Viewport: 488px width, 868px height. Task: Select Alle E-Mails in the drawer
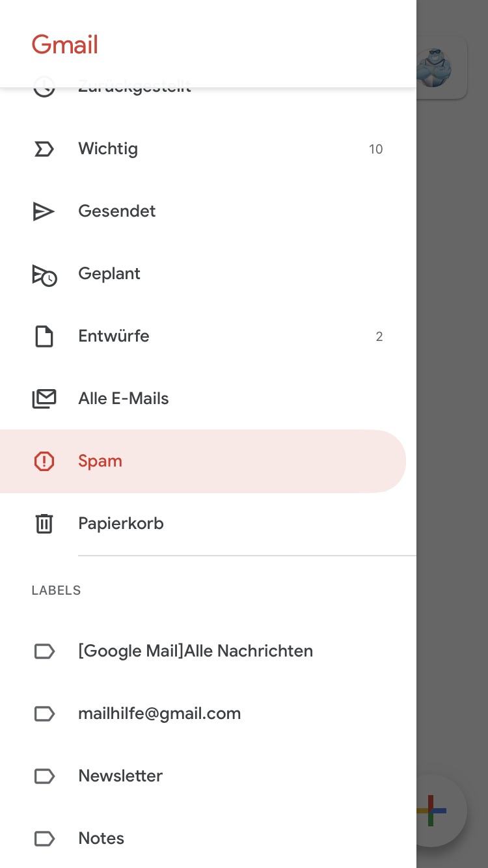click(x=124, y=399)
